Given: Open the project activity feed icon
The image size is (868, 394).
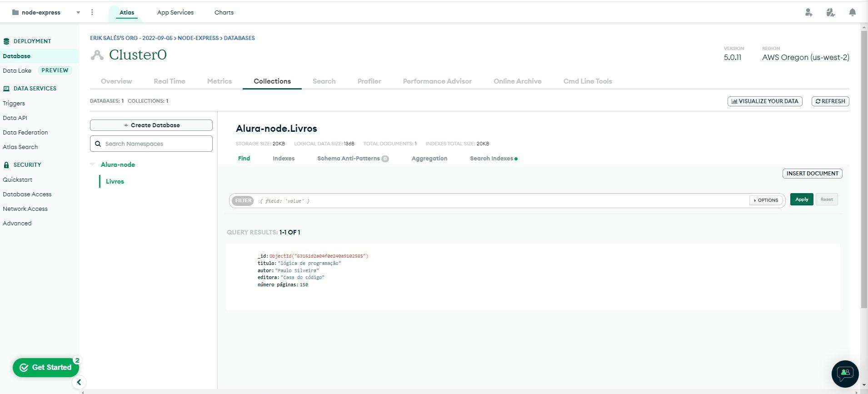Looking at the screenshot, I should pos(831,13).
